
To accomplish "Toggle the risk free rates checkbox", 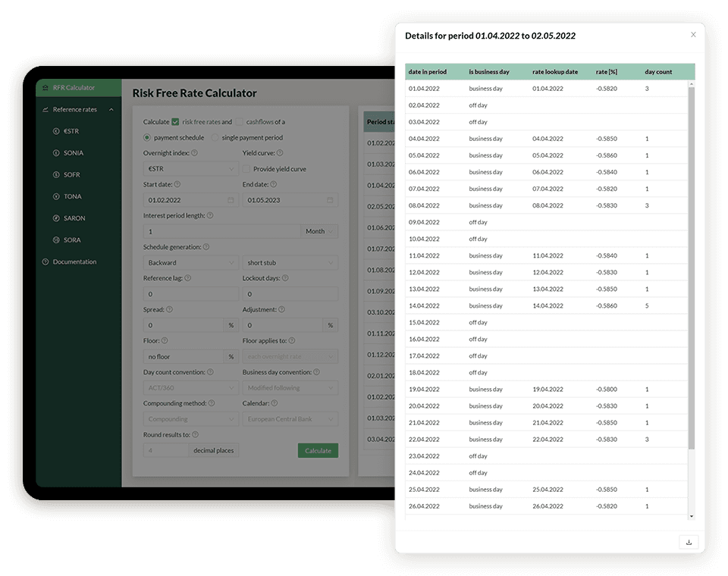I will pyautogui.click(x=176, y=121).
